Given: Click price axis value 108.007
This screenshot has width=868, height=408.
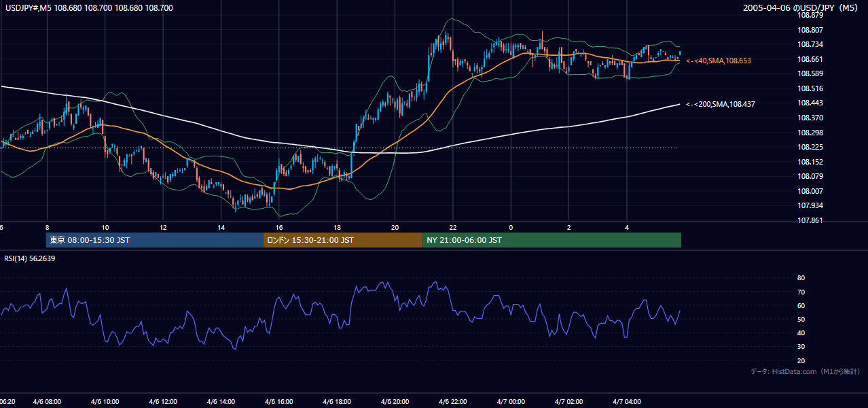Looking at the screenshot, I should click(810, 191).
